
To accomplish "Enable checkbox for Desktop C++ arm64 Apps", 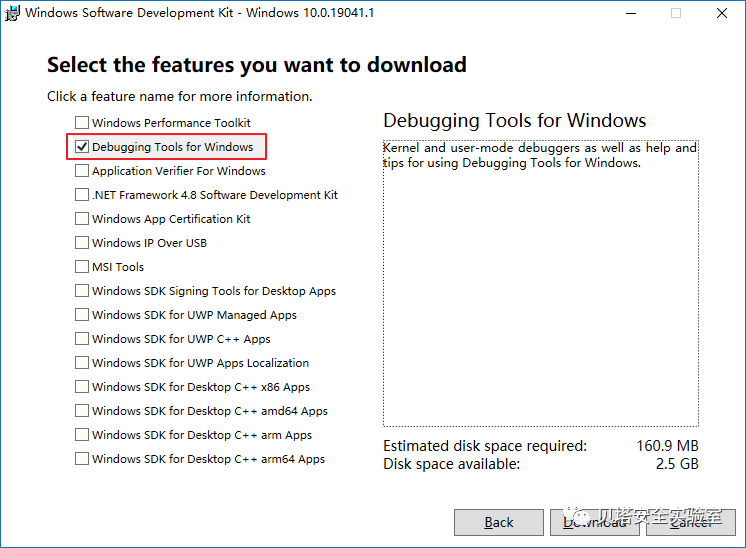I will (x=82, y=459).
